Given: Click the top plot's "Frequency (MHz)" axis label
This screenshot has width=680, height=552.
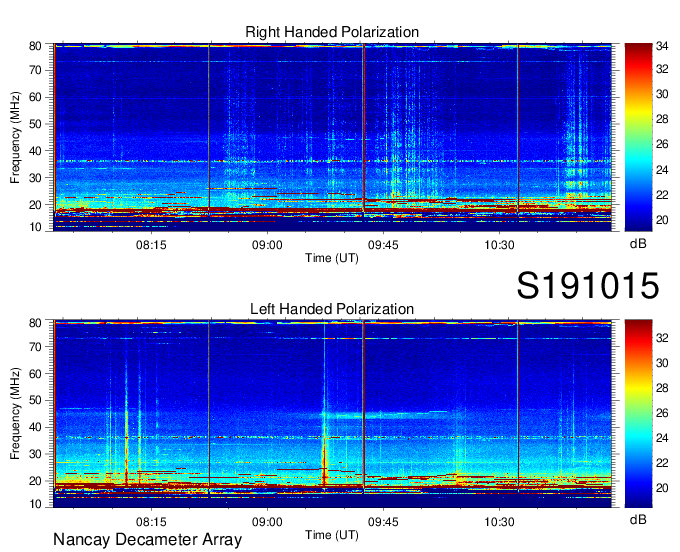Looking at the screenshot, I should click(x=15, y=137).
